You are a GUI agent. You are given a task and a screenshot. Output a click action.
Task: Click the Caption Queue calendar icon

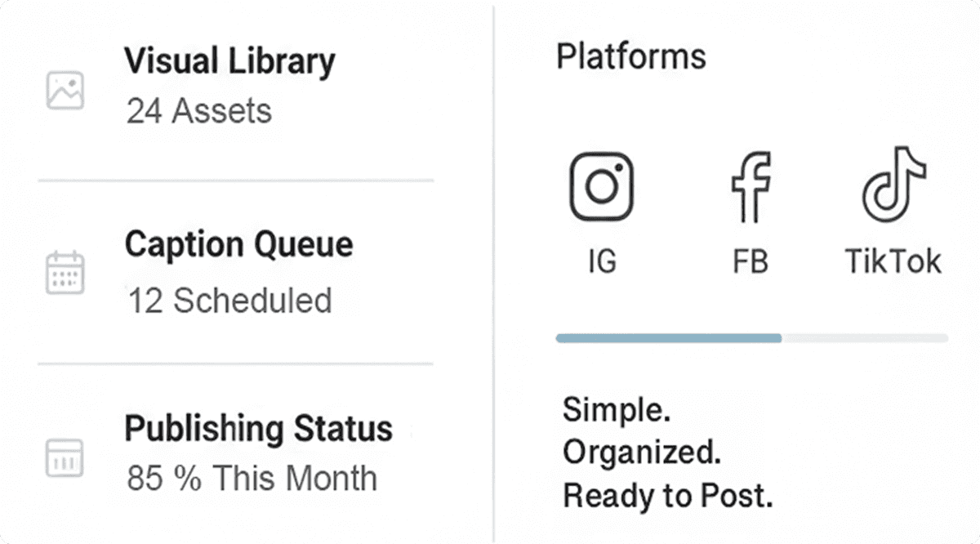[x=65, y=274]
